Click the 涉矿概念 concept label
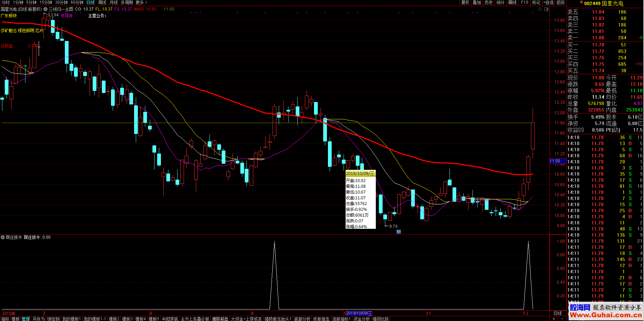644x321 pixels. click(9, 31)
